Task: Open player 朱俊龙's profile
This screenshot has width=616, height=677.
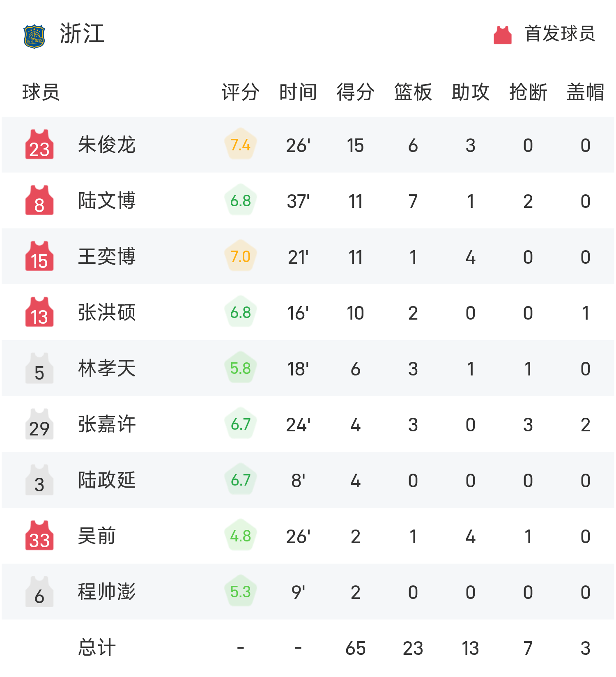Action: point(107,145)
